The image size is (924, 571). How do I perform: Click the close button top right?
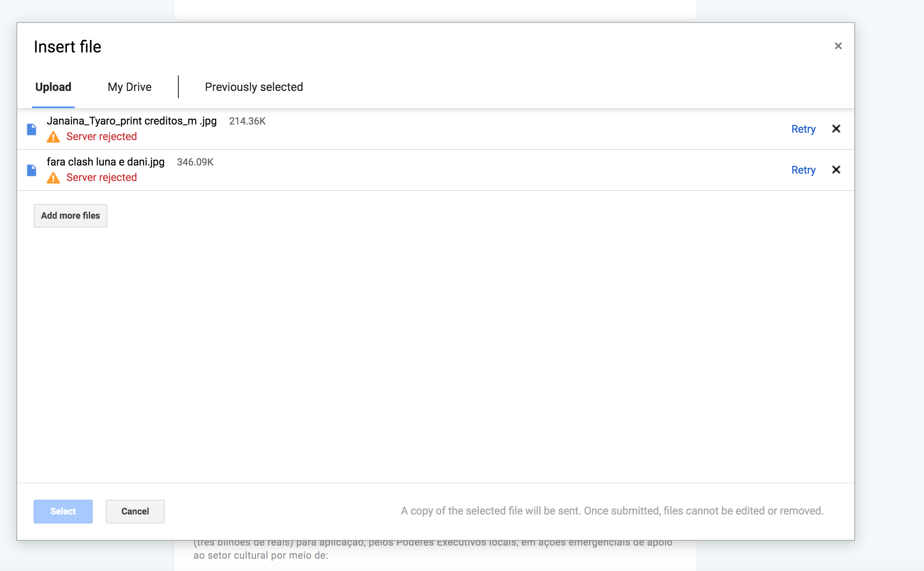tap(838, 46)
